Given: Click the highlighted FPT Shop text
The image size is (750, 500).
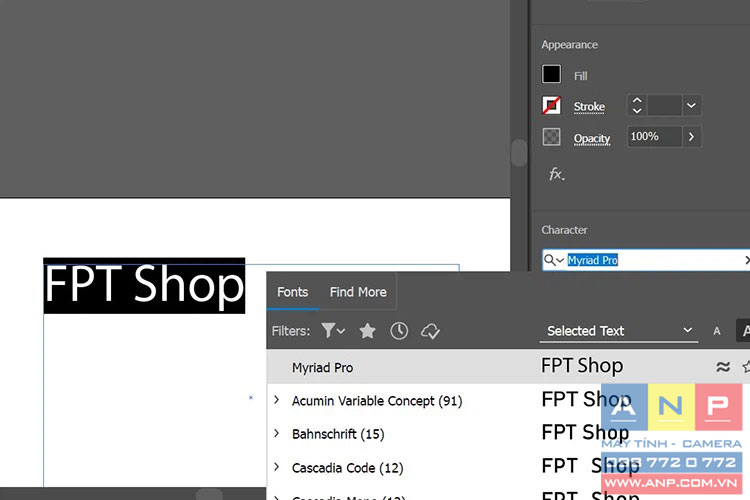Looking at the screenshot, I should point(144,285).
